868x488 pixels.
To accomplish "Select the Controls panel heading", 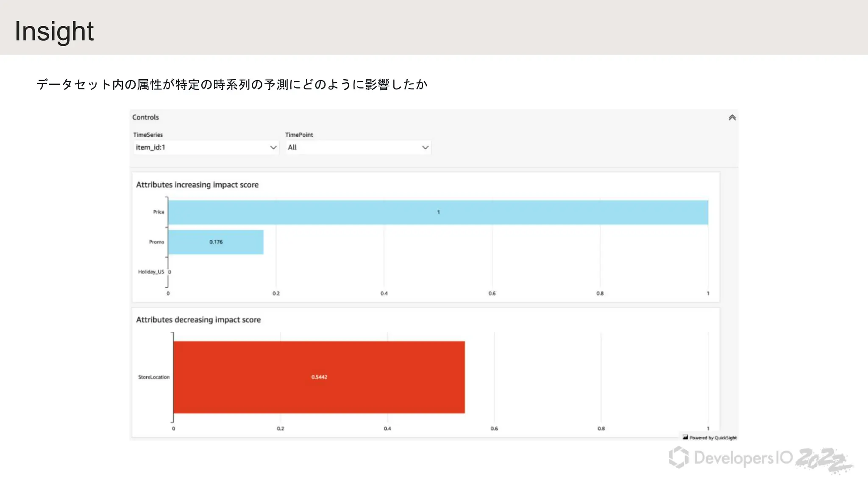I will tap(145, 117).
